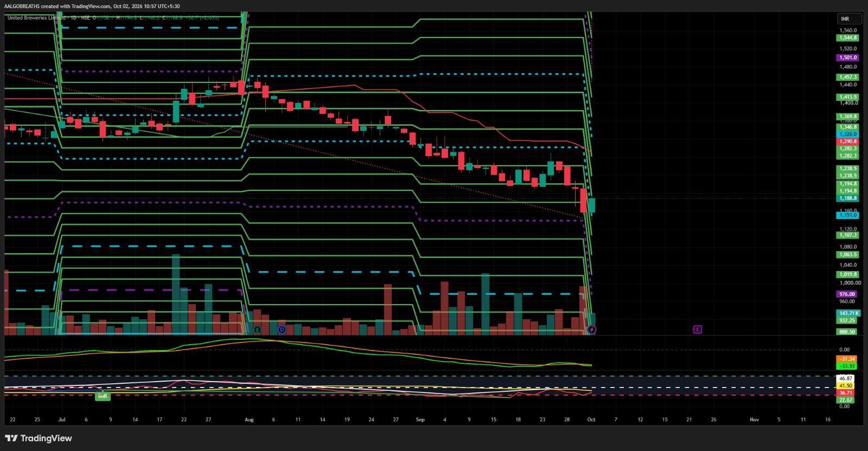Click the 1,413.5 price label
Viewport: 868px width, 451px height.
click(x=847, y=97)
